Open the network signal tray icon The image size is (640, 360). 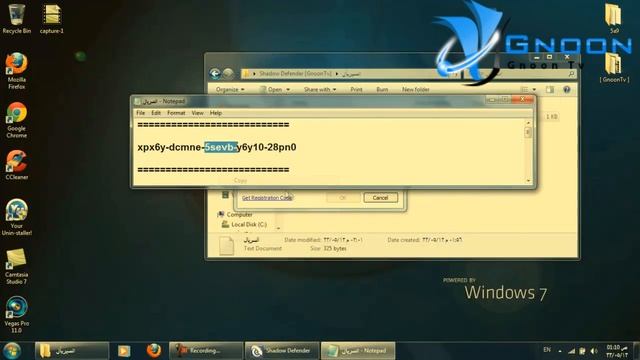(571, 351)
